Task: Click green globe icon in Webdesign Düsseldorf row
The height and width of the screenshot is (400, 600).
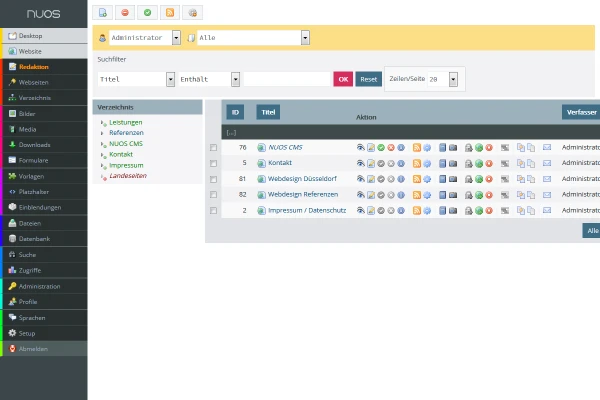Action: point(479,179)
